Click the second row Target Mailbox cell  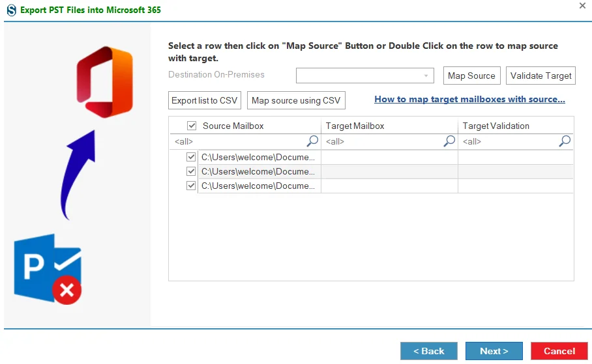pyautogui.click(x=389, y=171)
